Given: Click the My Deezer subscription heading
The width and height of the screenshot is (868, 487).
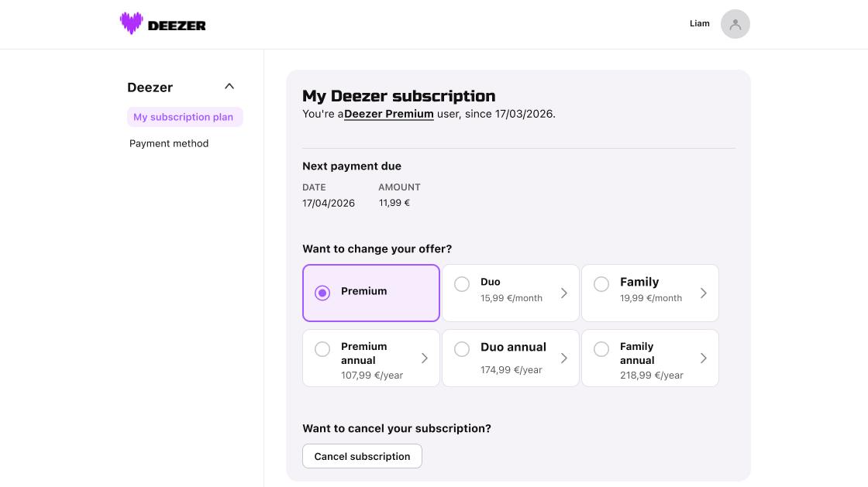Looking at the screenshot, I should click(398, 96).
